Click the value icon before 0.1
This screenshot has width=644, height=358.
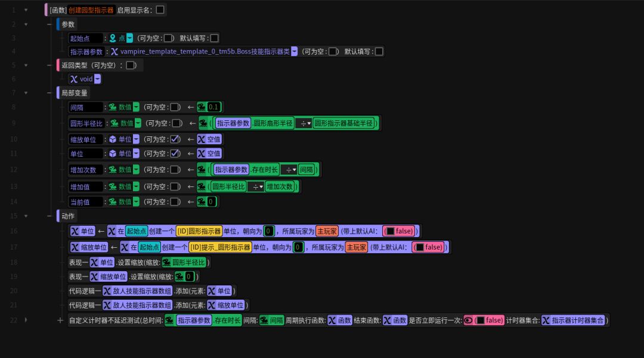pyautogui.click(x=202, y=107)
